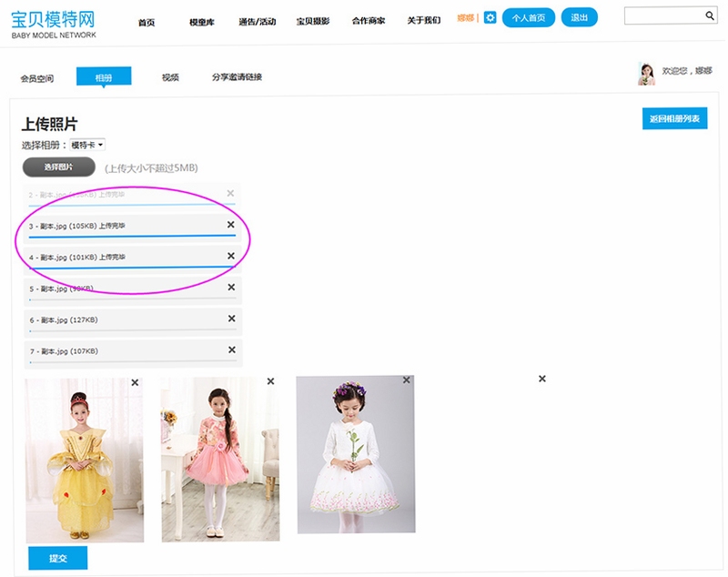Click the 提交 submit button

tap(58, 558)
